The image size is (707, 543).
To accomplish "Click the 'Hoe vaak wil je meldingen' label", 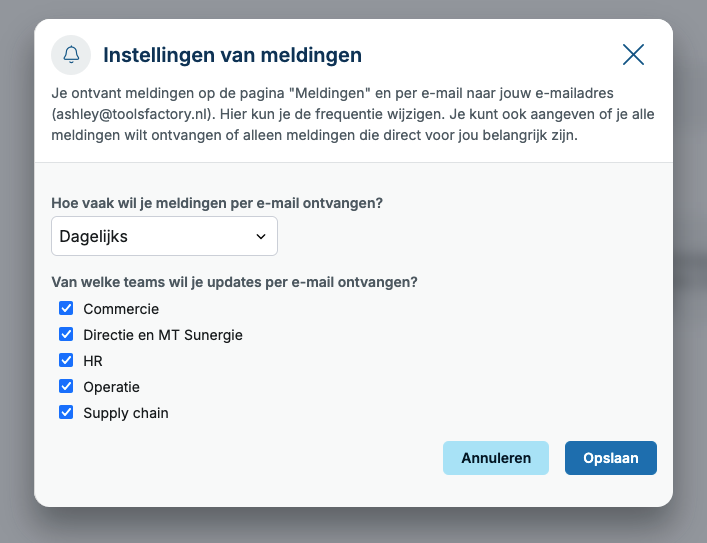I will click(x=217, y=203).
